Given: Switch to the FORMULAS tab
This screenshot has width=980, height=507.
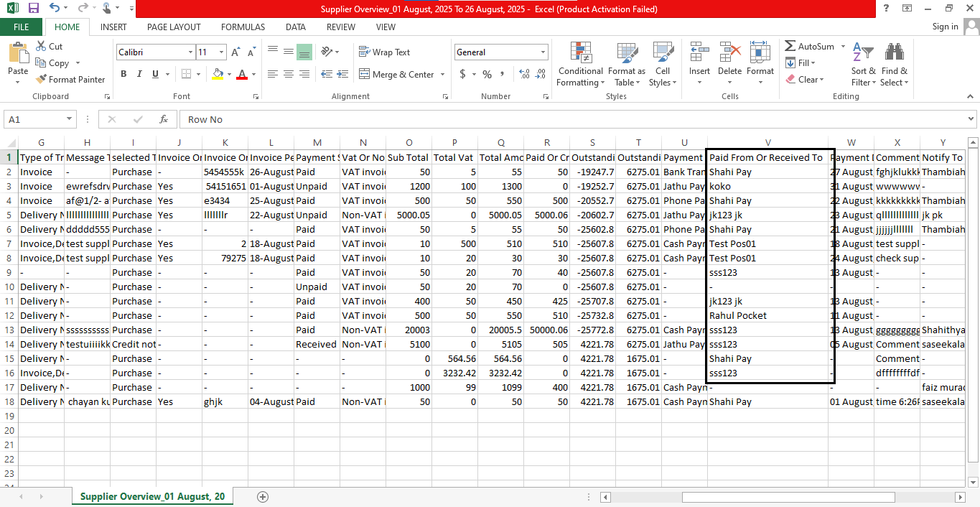Looking at the screenshot, I should pyautogui.click(x=243, y=27).
